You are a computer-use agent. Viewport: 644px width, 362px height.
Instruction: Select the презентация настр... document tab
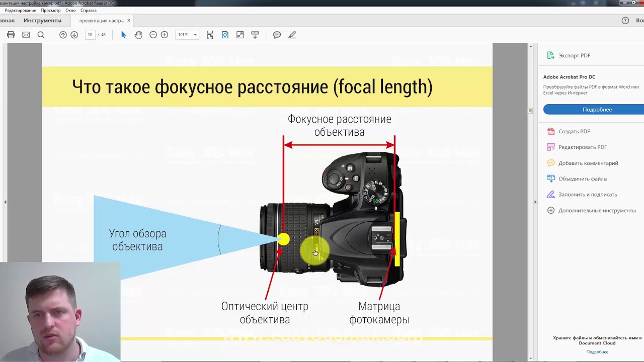coord(101,21)
